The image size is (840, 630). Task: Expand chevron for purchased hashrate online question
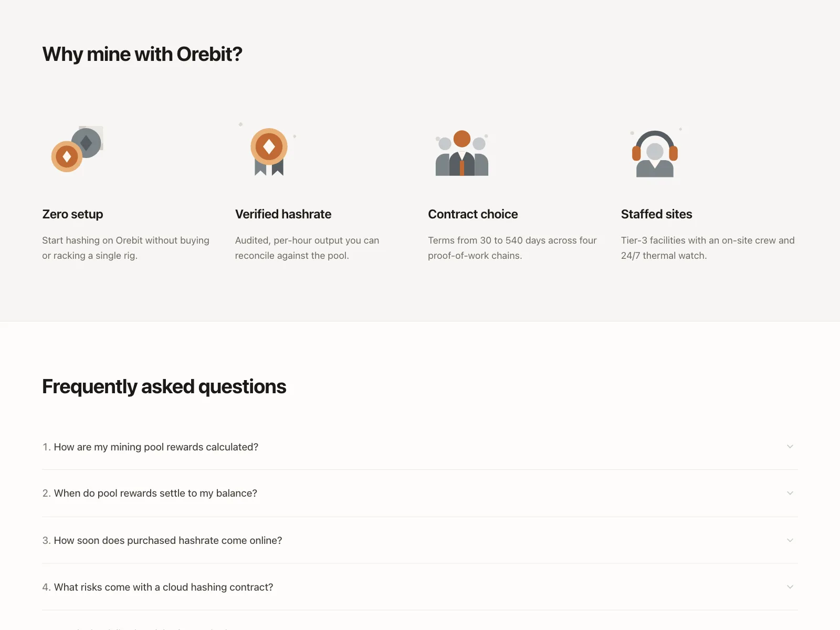790,540
